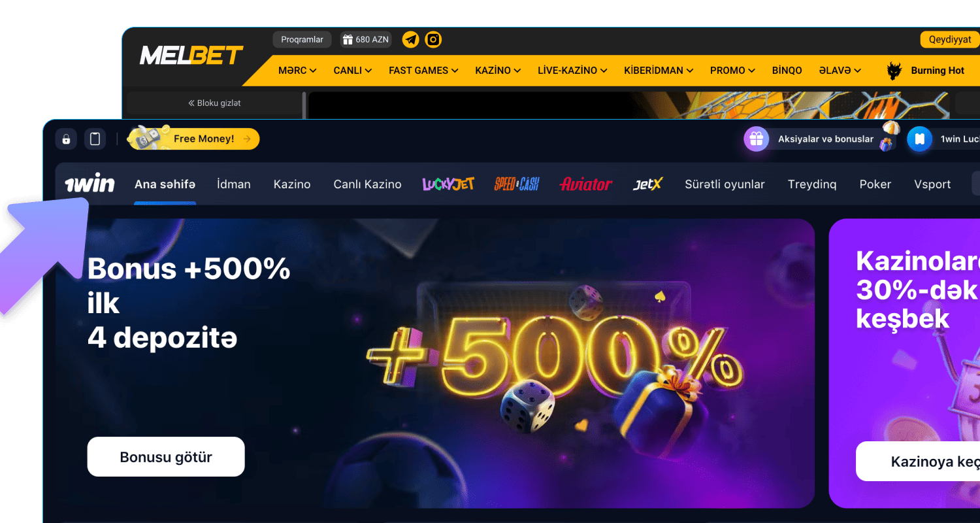The image size is (980, 523).
Task: Switch to the İdman tab
Action: point(234,184)
